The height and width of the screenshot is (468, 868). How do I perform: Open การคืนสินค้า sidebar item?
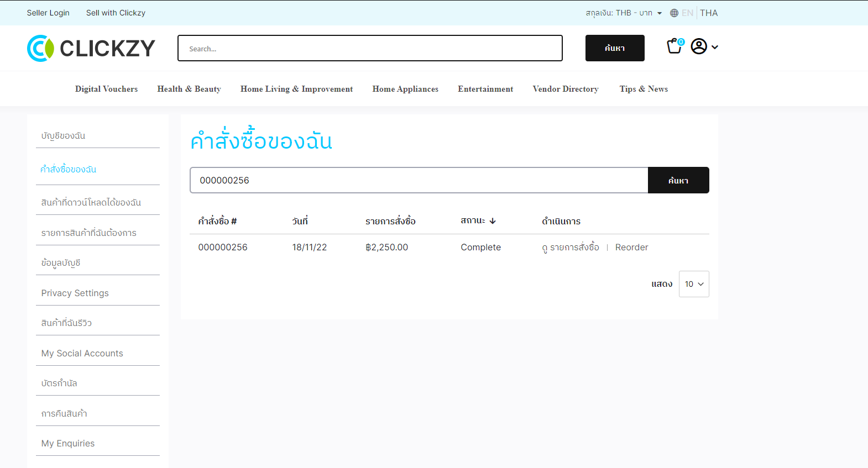64,413
